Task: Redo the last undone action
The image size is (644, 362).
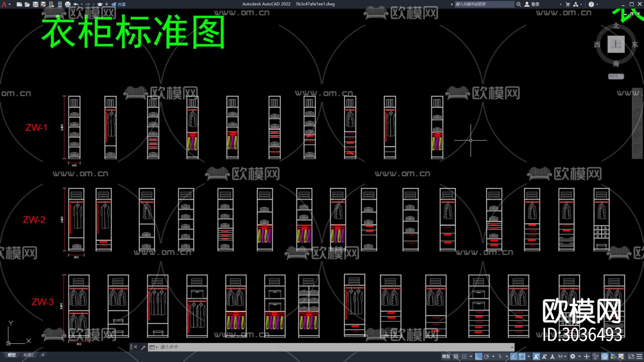Action: 88,4
